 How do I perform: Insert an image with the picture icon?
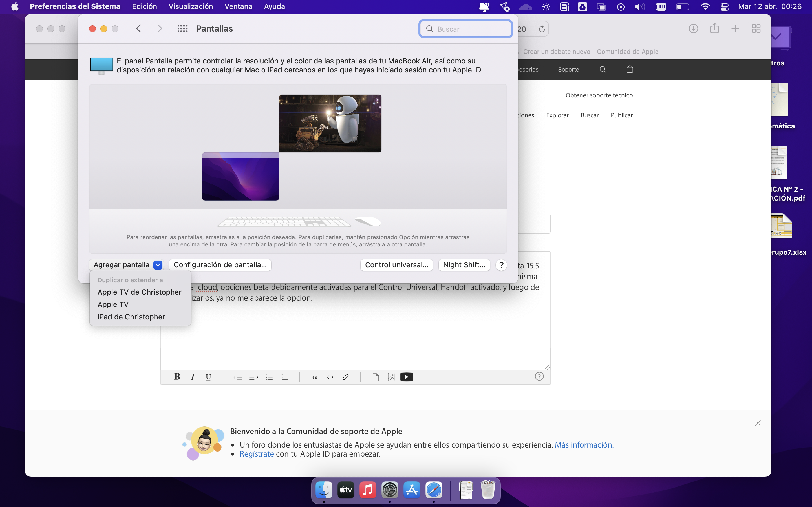point(391,377)
